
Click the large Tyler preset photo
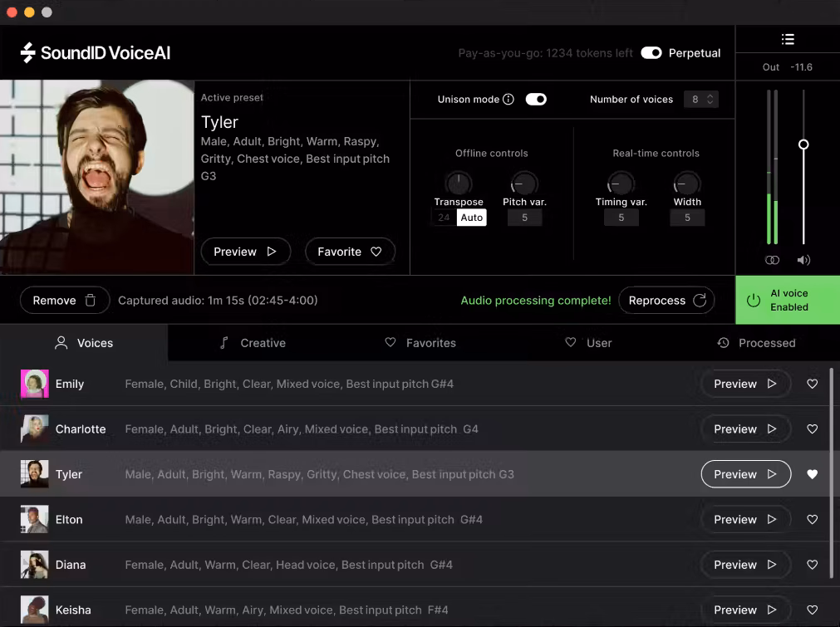coord(97,177)
